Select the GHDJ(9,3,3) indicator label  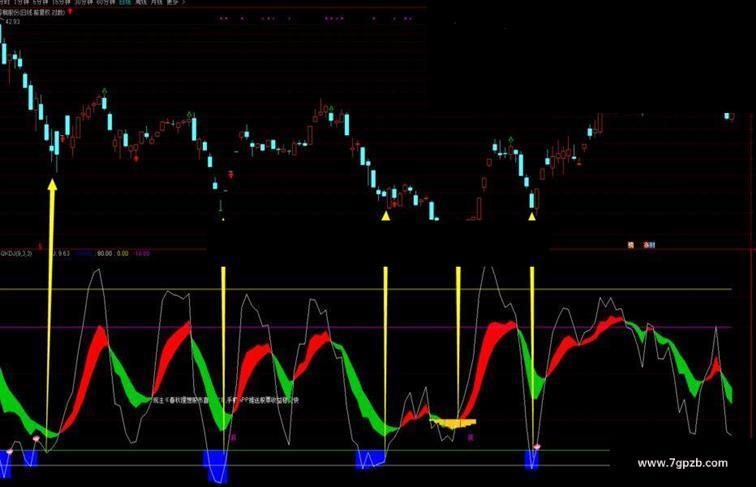[x=16, y=253]
